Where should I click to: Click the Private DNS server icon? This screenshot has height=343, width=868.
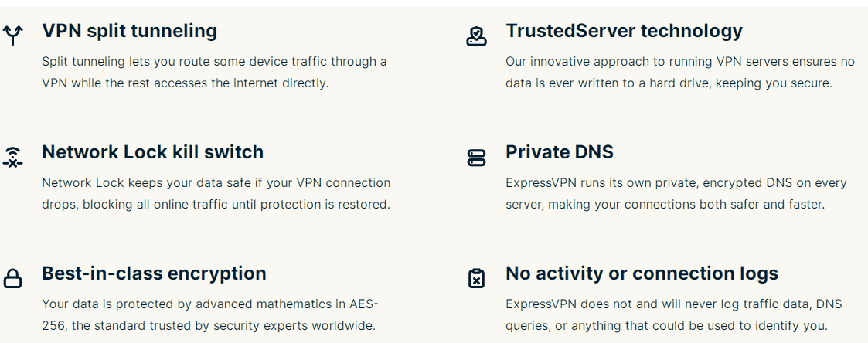point(476,158)
